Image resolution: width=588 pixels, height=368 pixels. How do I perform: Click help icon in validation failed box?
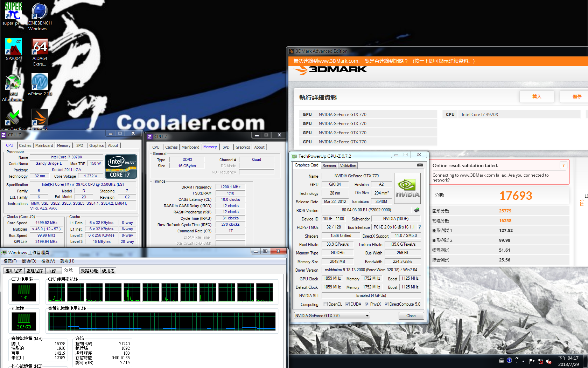tap(563, 165)
